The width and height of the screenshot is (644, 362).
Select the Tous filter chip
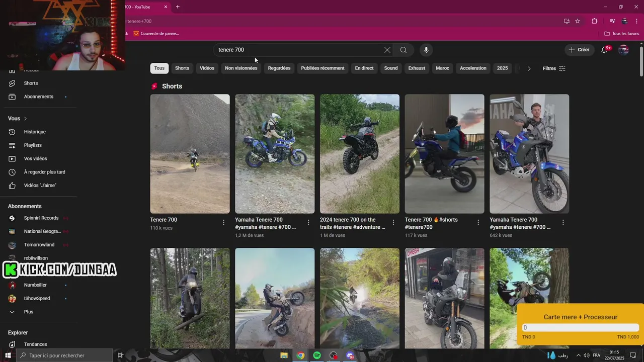[159, 68]
